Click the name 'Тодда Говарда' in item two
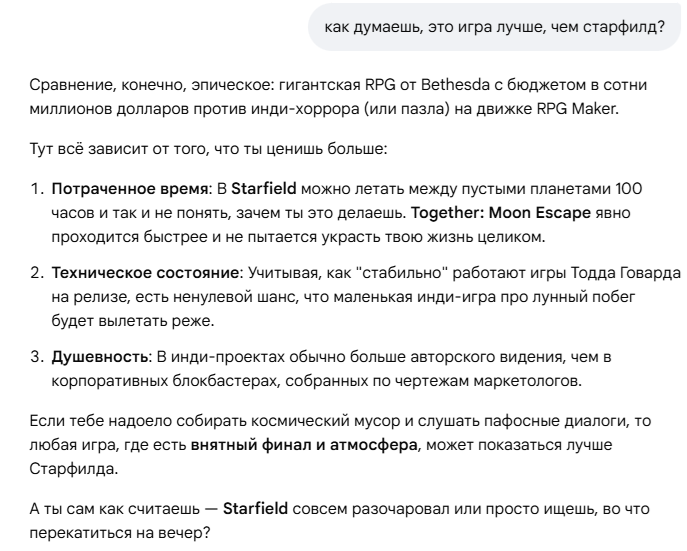Screen dimensions: 687x551 pos(626,273)
